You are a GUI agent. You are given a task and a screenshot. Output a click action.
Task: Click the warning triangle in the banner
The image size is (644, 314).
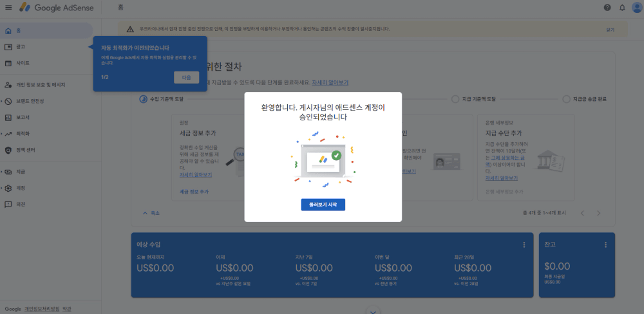[x=130, y=29]
